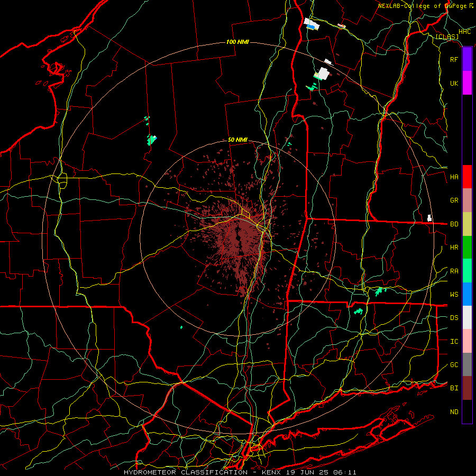This screenshot has height=476, width=476.
Task: Click the 19 JUN 25 date stamp
Action: (307, 472)
